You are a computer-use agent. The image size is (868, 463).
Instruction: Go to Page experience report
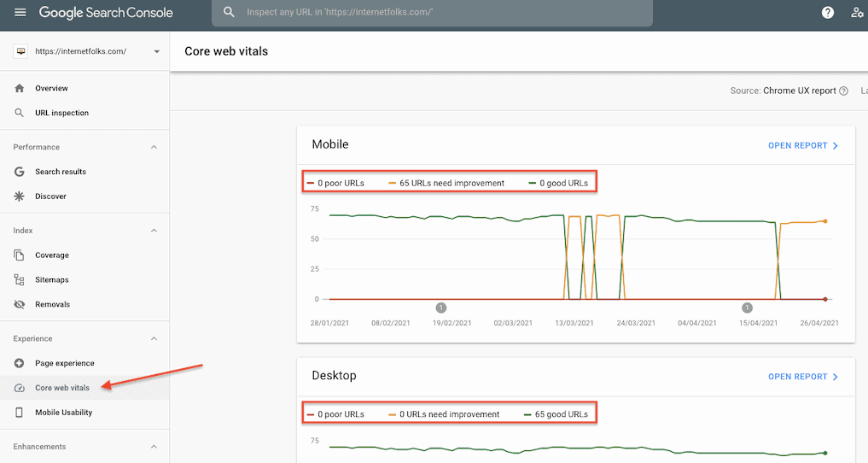(x=64, y=364)
